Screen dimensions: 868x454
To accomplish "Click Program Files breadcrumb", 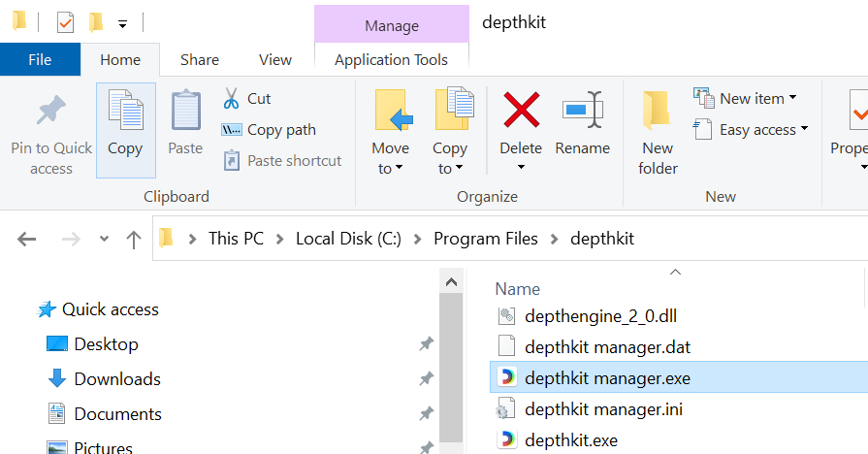I will (x=486, y=238).
